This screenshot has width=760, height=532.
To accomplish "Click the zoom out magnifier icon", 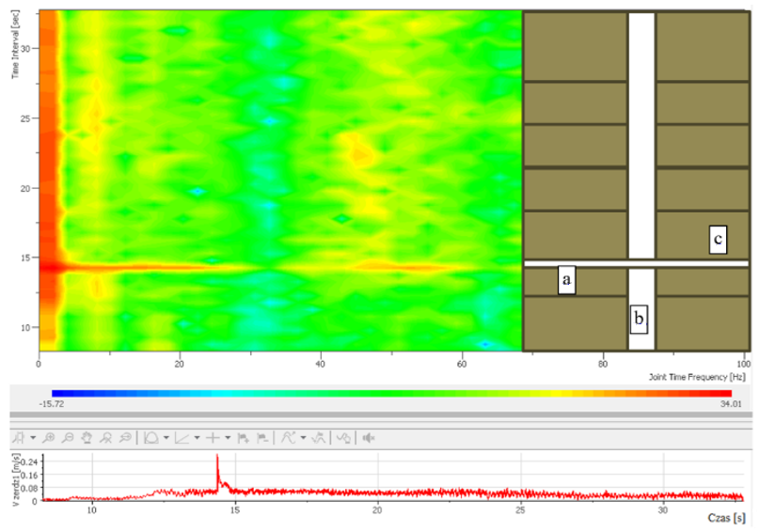I will pyautogui.click(x=69, y=438).
